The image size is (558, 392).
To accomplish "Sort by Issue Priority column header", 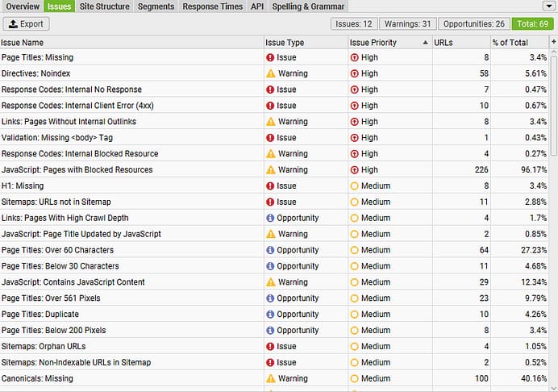I will [390, 43].
